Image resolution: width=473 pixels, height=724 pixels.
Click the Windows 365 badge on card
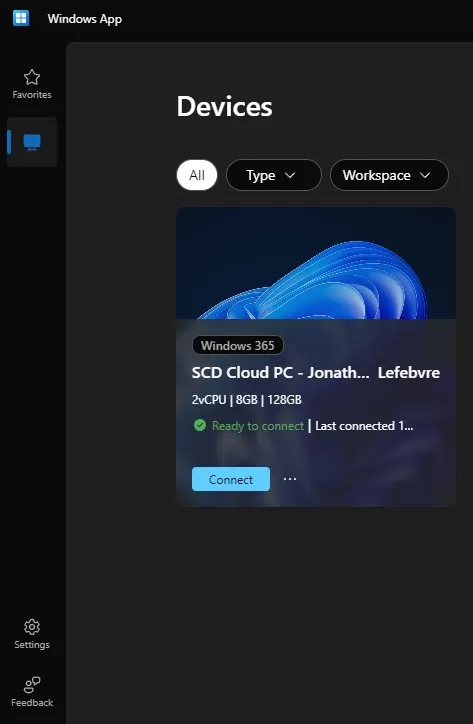pos(238,345)
